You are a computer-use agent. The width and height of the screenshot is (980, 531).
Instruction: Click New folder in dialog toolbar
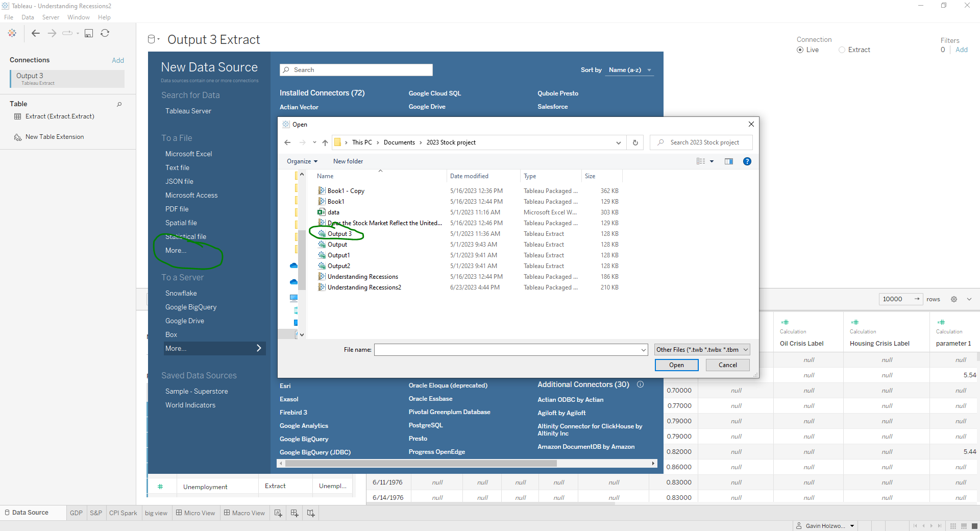click(348, 161)
